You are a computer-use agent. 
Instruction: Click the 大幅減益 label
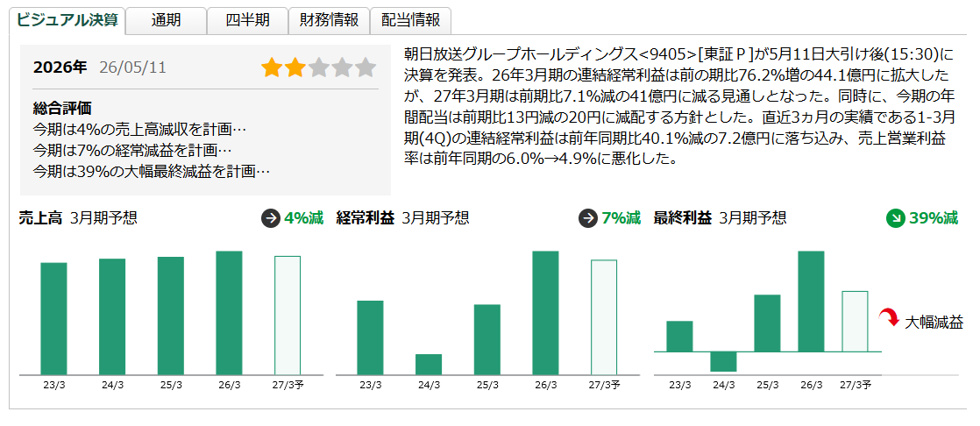click(x=934, y=323)
